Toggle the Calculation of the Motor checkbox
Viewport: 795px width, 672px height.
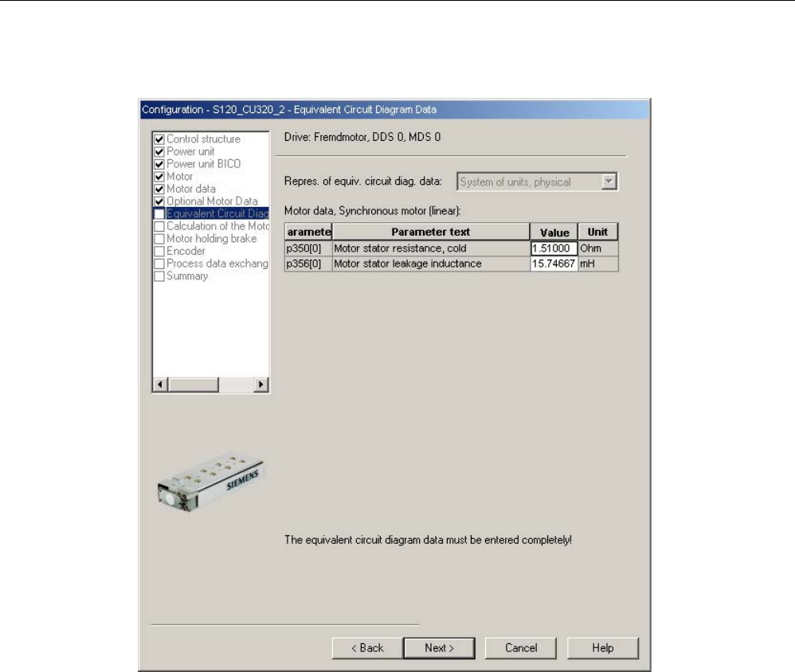point(159,226)
